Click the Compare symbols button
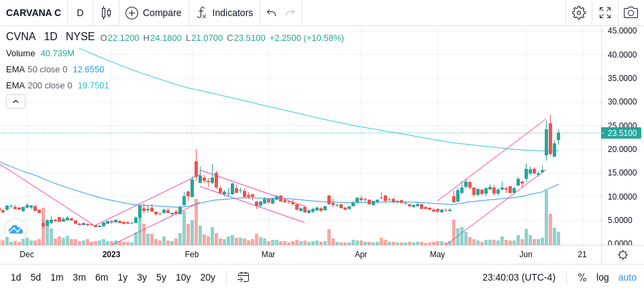 (x=154, y=13)
